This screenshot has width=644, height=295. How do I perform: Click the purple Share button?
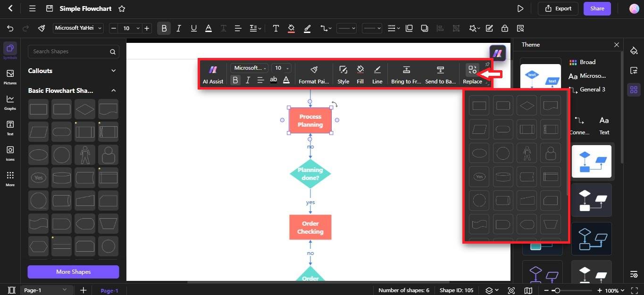[597, 8]
